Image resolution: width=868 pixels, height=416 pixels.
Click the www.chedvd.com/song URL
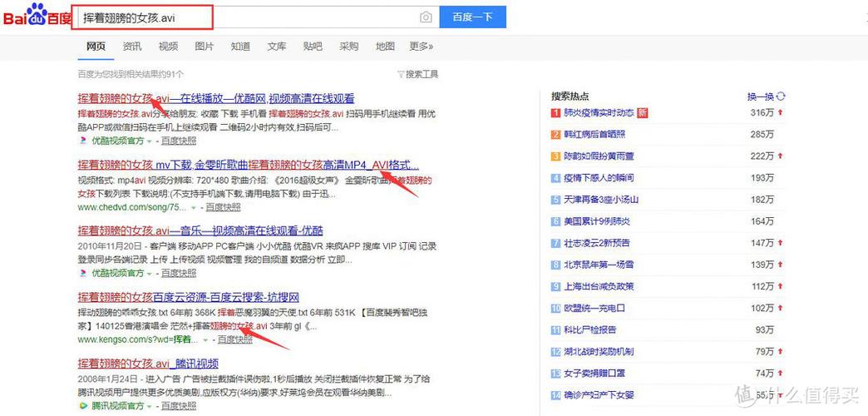pyautogui.click(x=132, y=207)
